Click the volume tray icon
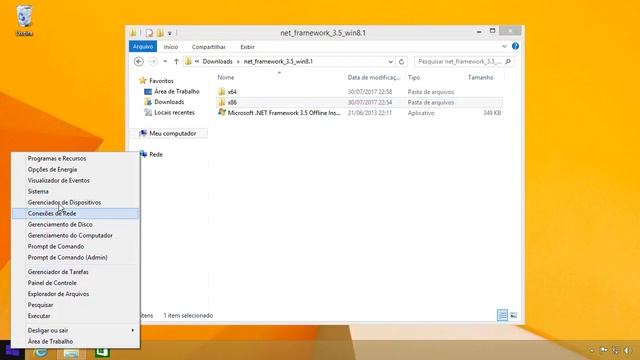The width and height of the screenshot is (640, 360). pyautogui.click(x=628, y=351)
